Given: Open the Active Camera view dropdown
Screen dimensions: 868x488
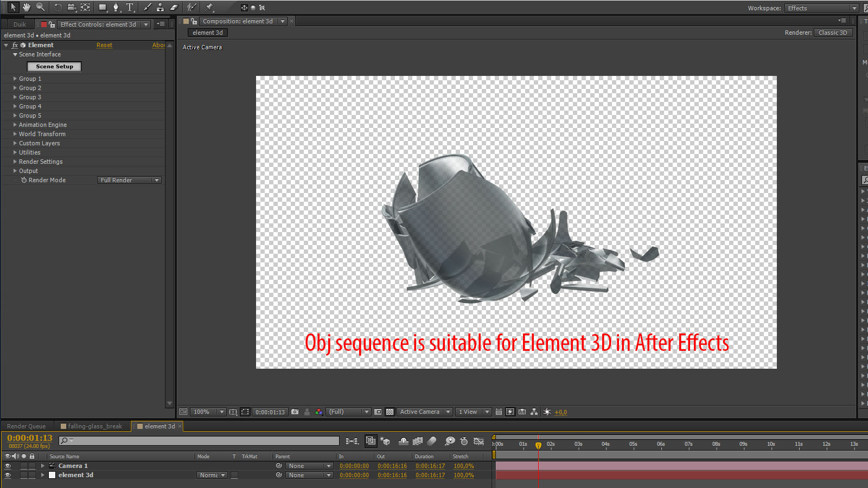Looking at the screenshot, I should pyautogui.click(x=425, y=412).
